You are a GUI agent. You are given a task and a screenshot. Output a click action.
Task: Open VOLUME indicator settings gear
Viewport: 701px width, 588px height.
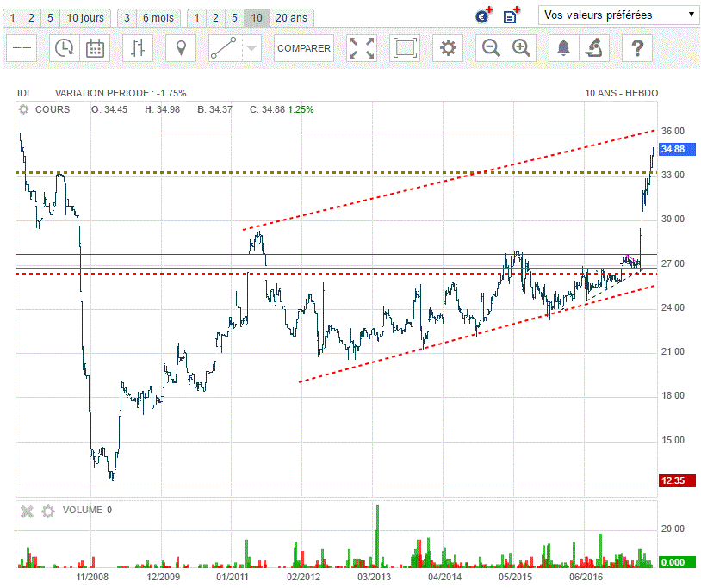48,511
